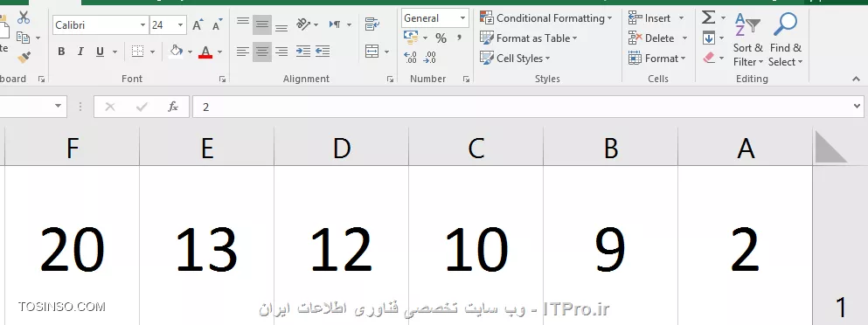
Task: Increase font size with the larger A icon
Action: click(198, 25)
